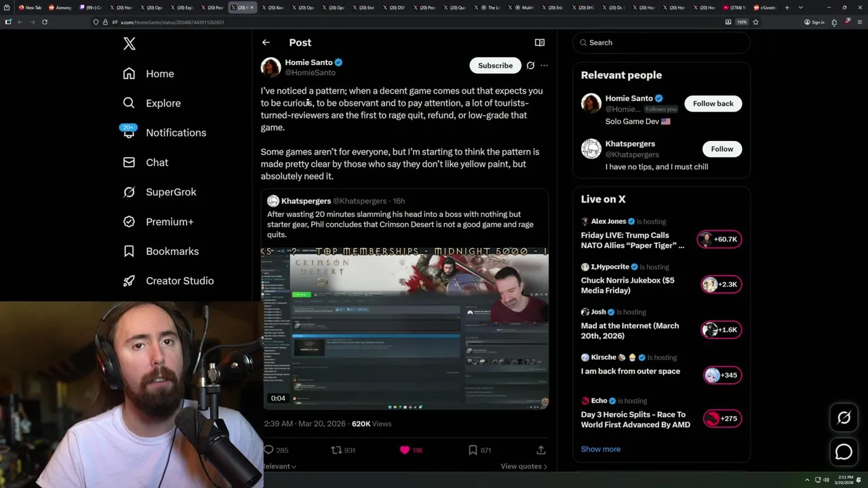Open the post's more options menu
This screenshot has width=868, height=488.
pos(544,66)
